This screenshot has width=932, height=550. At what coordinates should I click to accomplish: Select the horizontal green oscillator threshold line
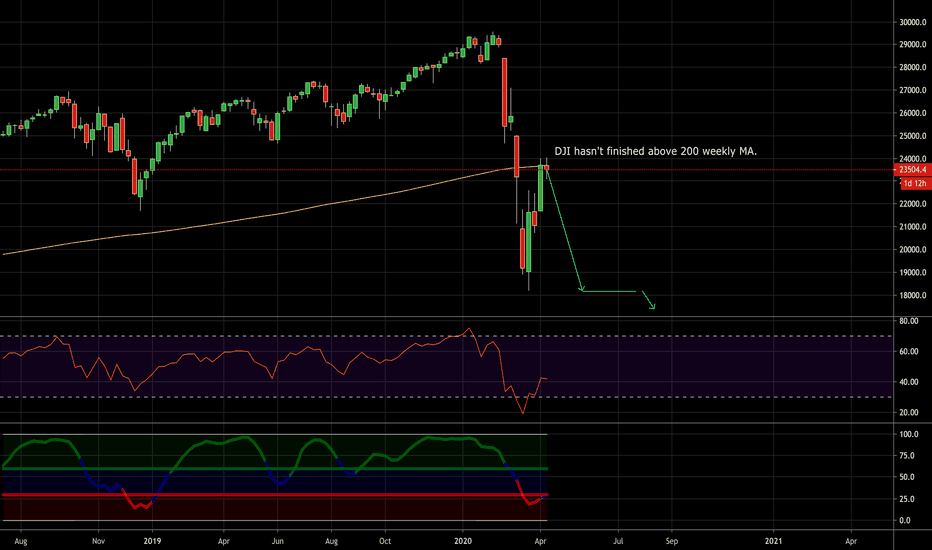pos(275,469)
